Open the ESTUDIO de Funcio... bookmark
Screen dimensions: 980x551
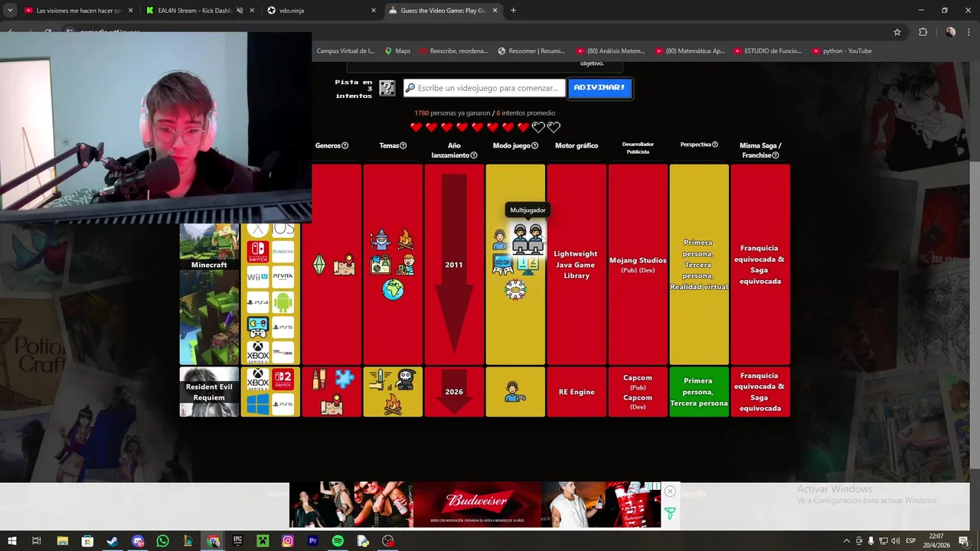click(x=766, y=51)
